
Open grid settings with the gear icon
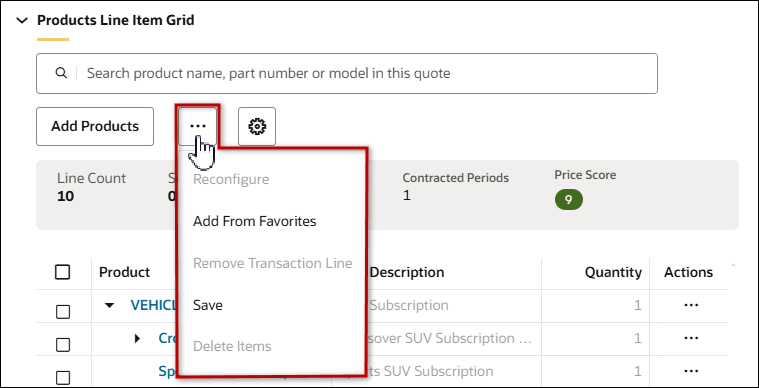coord(257,126)
